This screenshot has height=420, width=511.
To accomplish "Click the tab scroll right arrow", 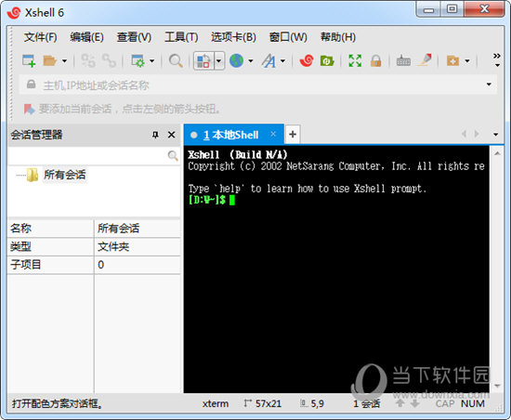I will coord(477,134).
